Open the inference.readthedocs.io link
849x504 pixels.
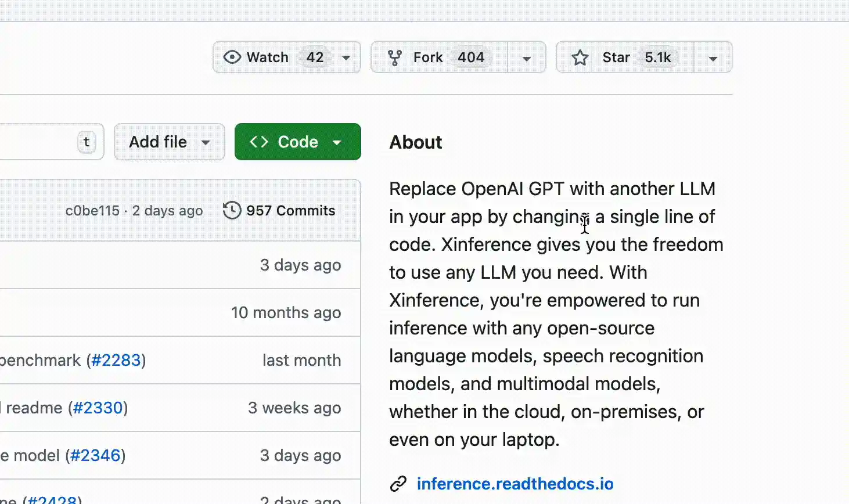pos(515,484)
